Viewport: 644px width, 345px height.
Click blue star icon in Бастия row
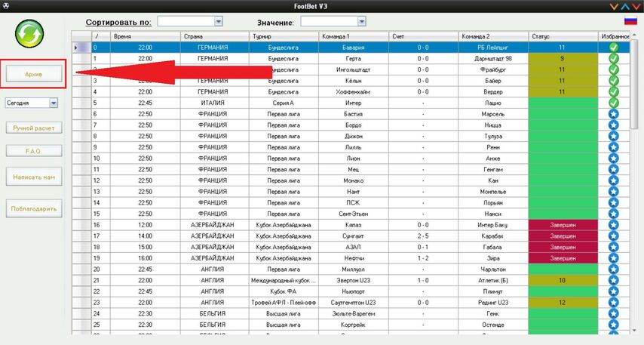click(x=614, y=114)
